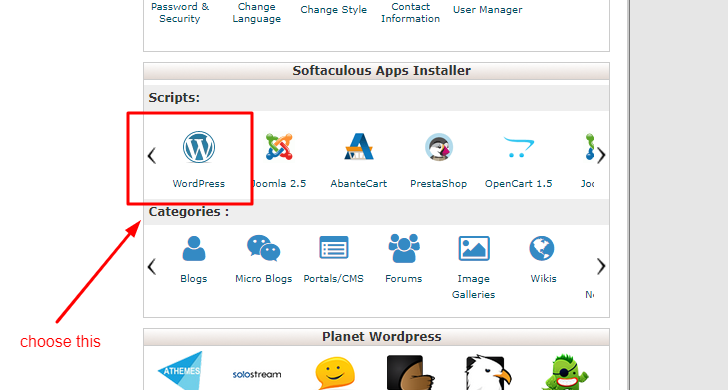Open Contact Information settings
728x390 pixels.
(x=410, y=13)
